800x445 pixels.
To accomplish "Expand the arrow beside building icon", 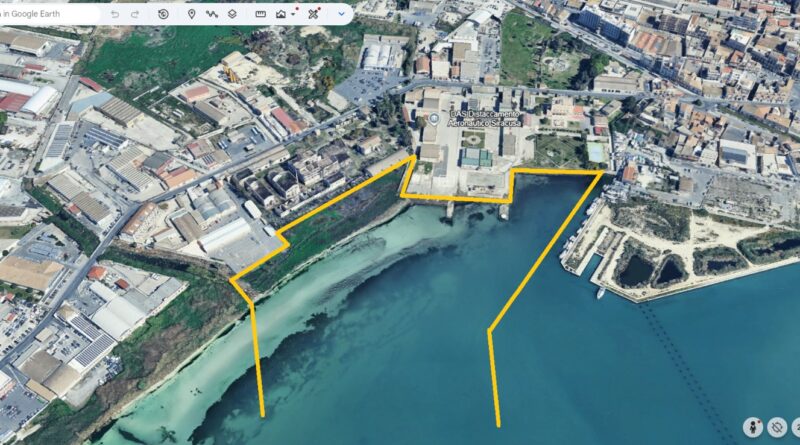I will (293, 14).
